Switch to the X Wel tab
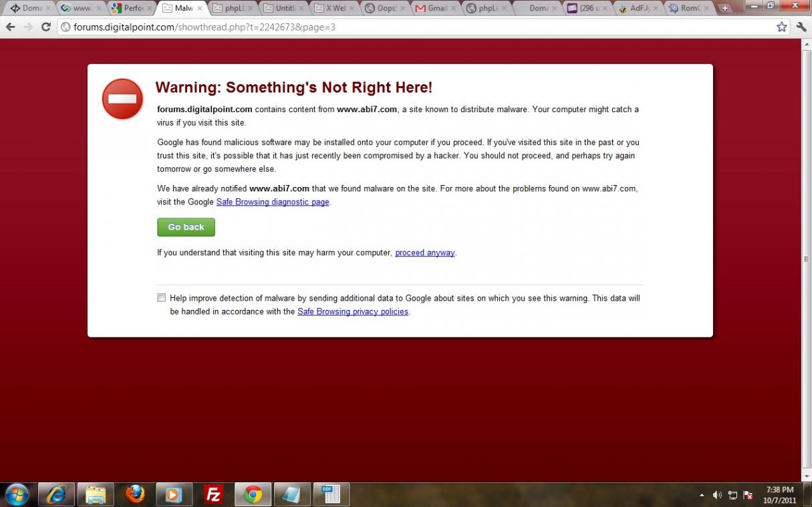 point(333,9)
